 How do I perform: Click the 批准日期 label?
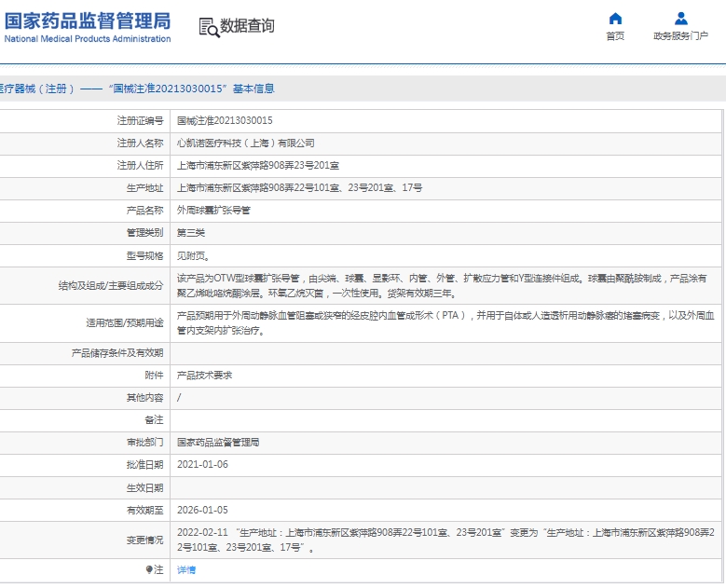pyautogui.click(x=144, y=464)
